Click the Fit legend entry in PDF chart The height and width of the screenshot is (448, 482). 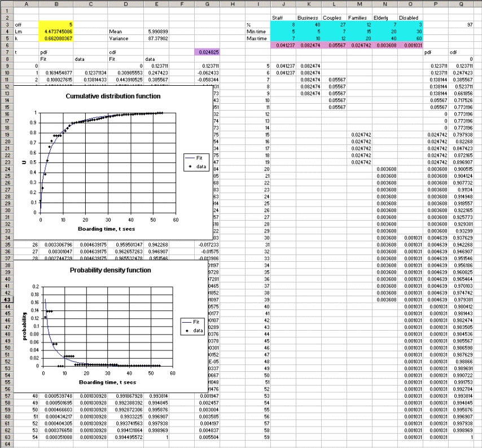192,322
